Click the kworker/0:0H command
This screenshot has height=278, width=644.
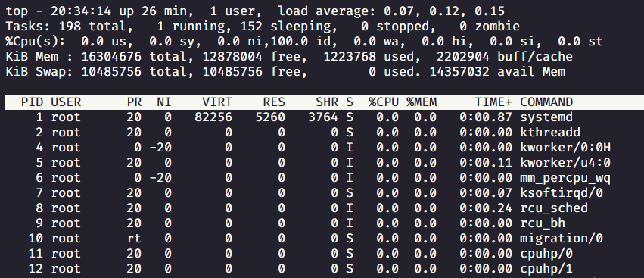[x=565, y=148]
